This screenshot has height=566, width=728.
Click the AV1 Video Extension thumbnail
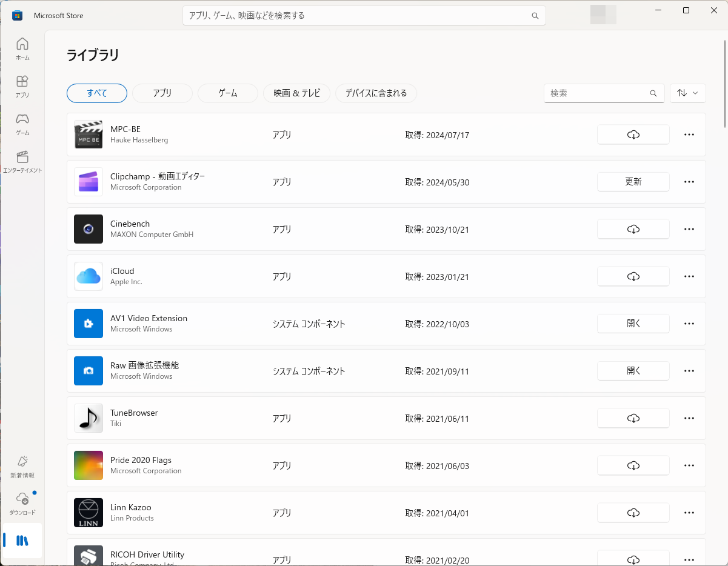(88, 324)
